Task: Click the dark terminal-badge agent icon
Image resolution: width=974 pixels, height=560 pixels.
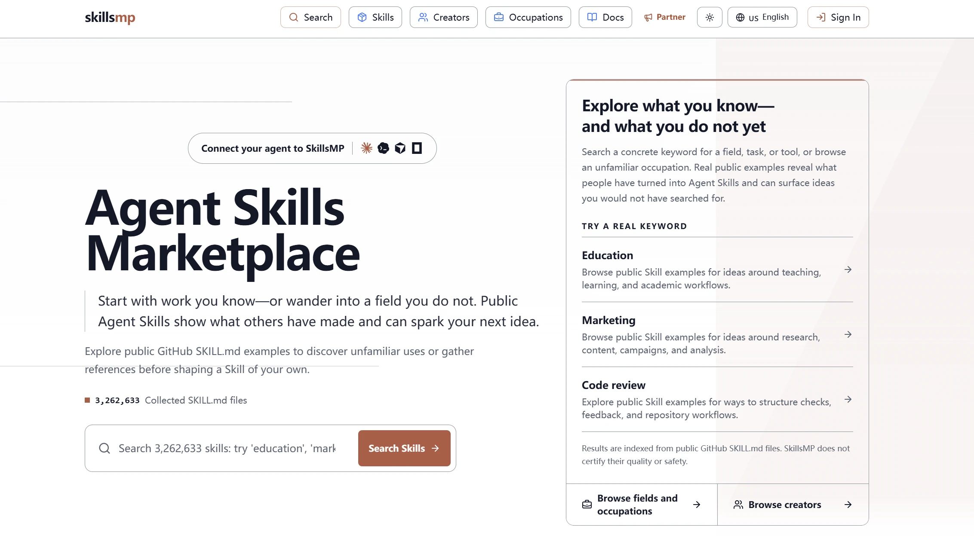Action: tap(383, 148)
